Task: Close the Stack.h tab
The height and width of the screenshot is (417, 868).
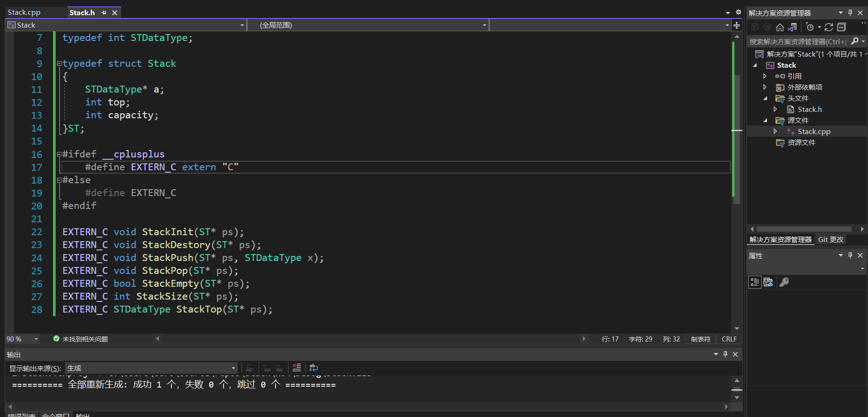Action: (115, 13)
